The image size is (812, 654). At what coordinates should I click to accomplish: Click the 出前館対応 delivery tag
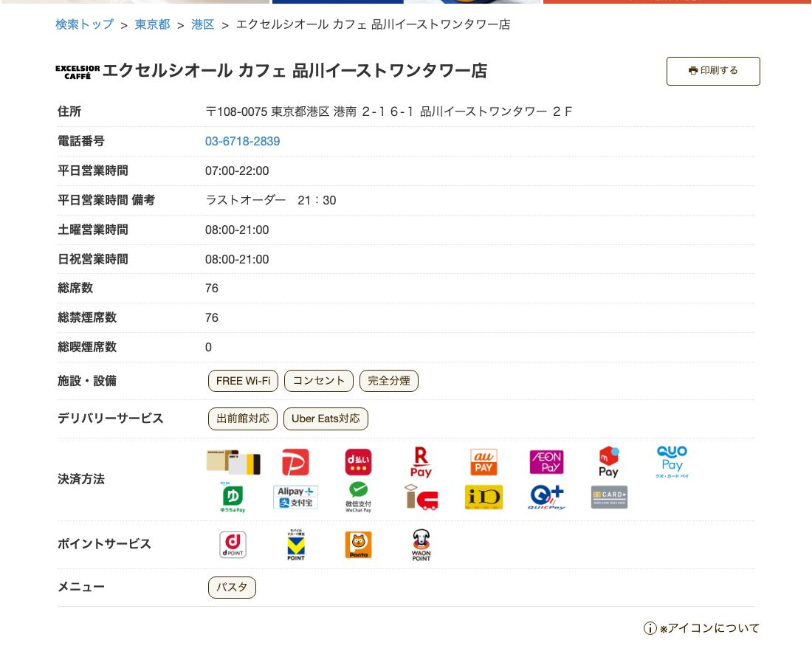[242, 419]
